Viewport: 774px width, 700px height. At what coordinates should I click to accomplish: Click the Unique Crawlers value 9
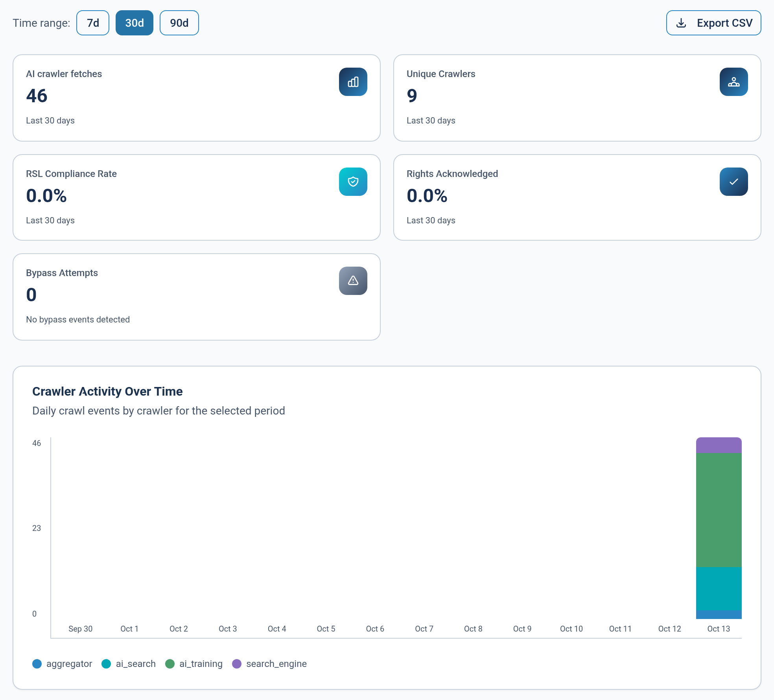tap(412, 96)
